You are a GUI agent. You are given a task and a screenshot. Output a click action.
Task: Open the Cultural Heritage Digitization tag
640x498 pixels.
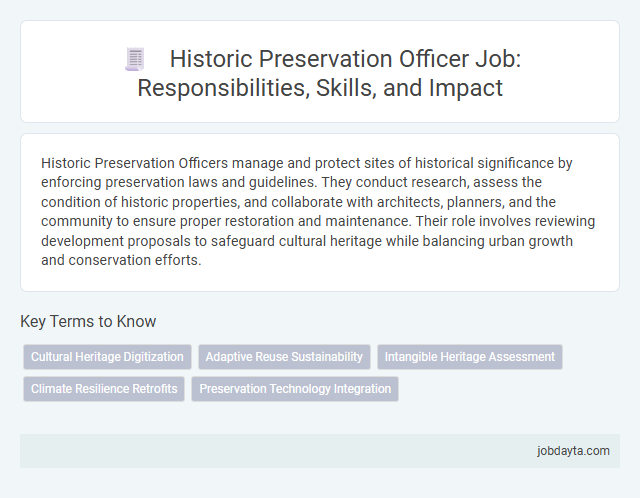click(107, 357)
